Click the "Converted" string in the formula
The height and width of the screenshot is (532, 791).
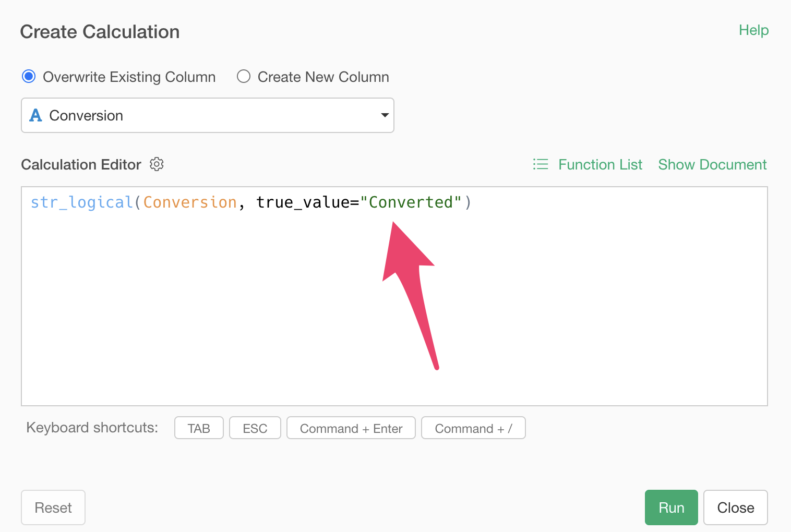tap(411, 202)
